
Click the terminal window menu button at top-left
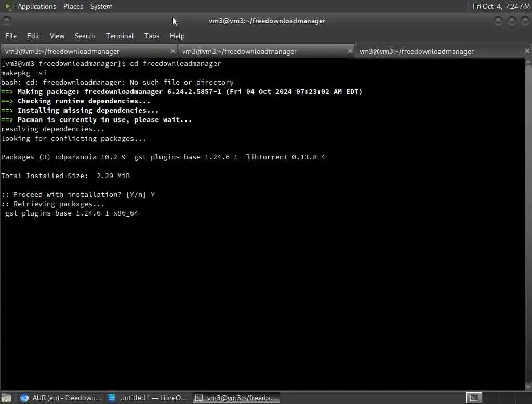[x=6, y=21]
